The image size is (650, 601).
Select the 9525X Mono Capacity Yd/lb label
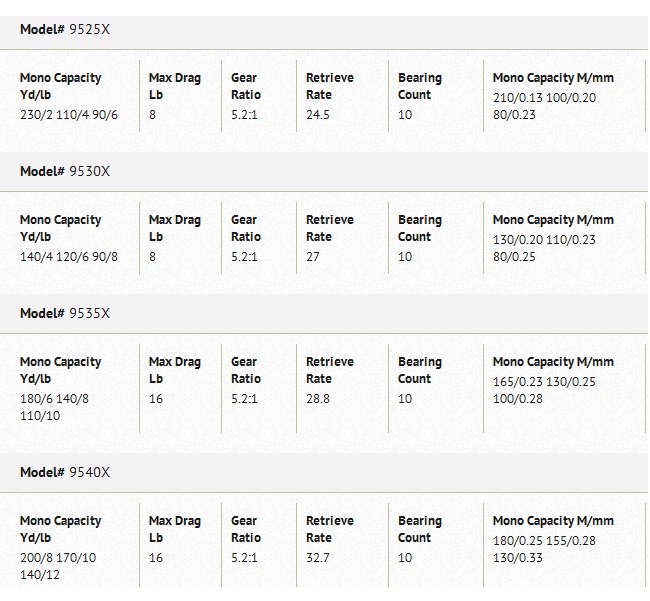60,86
